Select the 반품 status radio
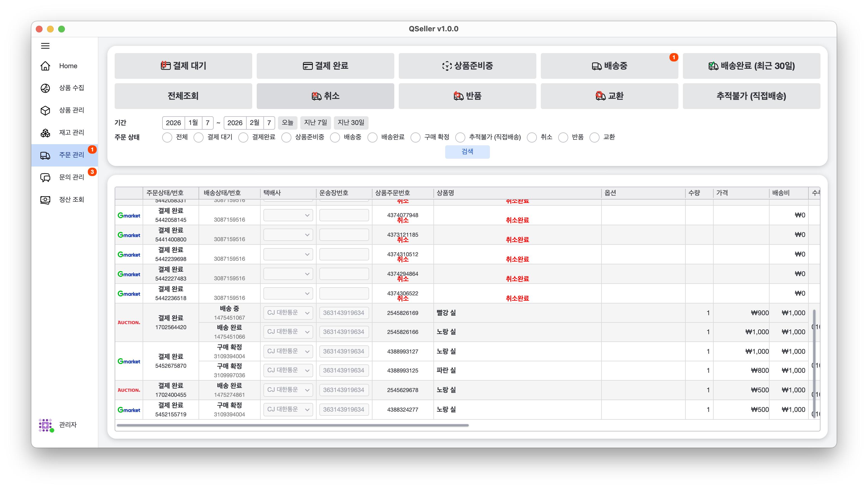The width and height of the screenshot is (868, 489). click(563, 137)
